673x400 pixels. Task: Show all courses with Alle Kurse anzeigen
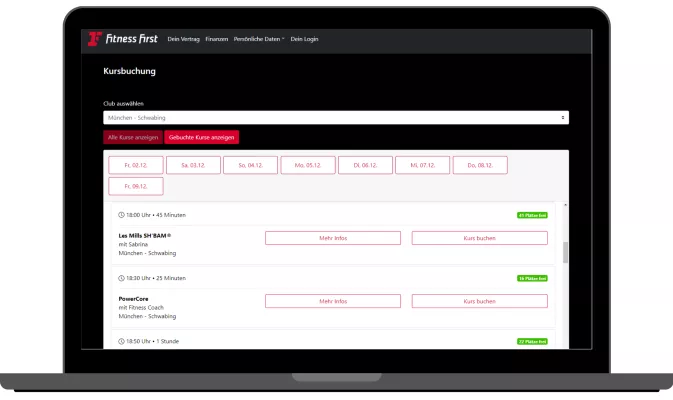[x=133, y=137]
